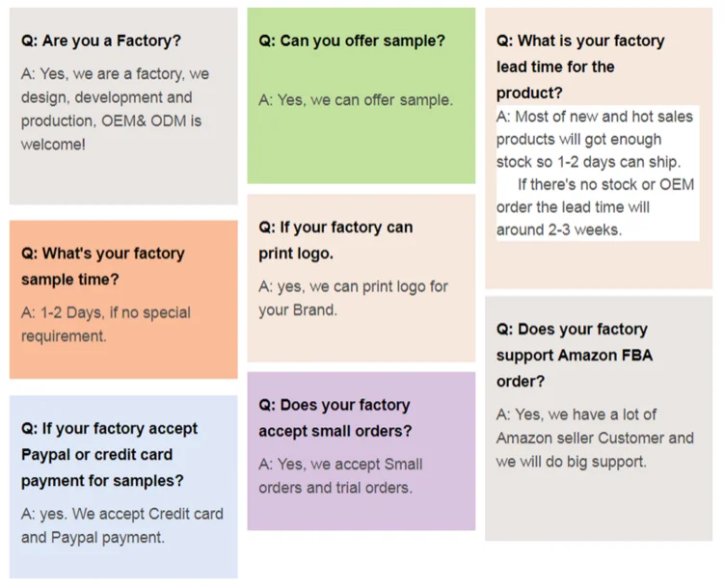
Task: Select the 'Yes, we can offer sample' answer
Action: click(355, 100)
